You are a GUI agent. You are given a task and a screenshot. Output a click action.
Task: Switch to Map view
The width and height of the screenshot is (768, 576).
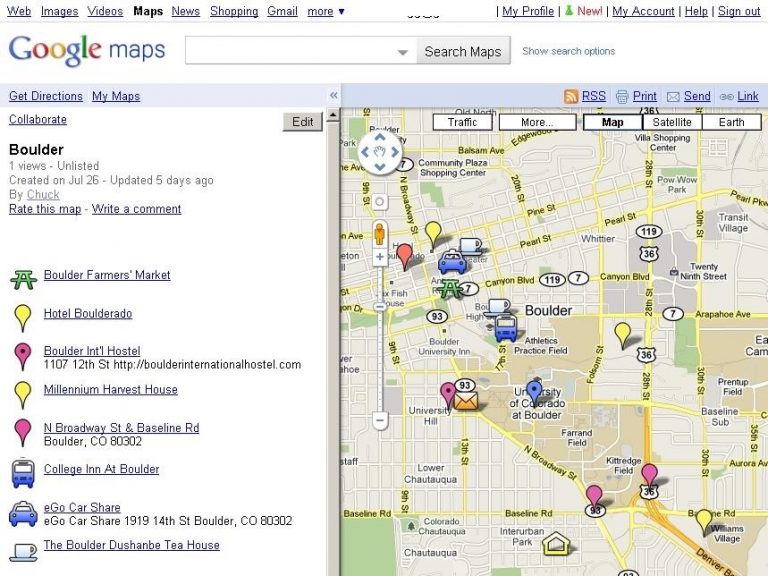[613, 122]
